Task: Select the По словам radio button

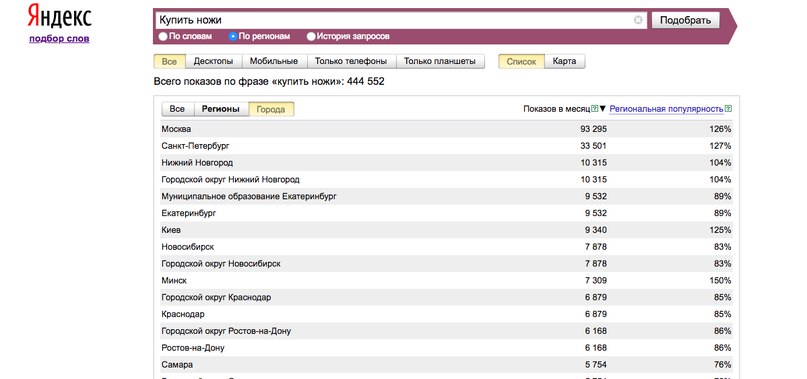Action: coord(163,37)
